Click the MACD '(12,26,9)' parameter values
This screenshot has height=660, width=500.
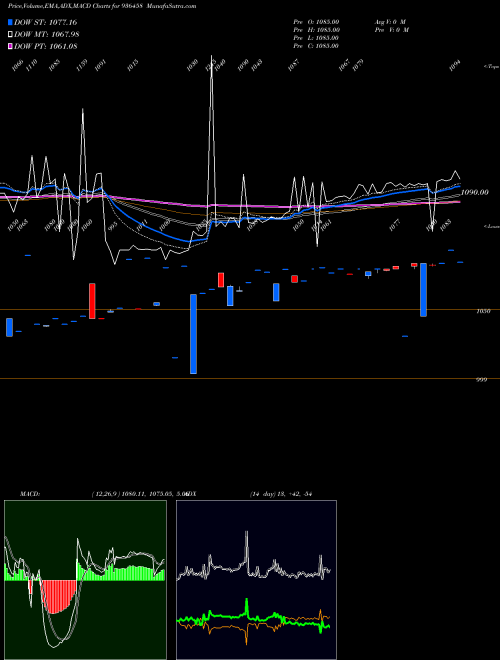139,494
